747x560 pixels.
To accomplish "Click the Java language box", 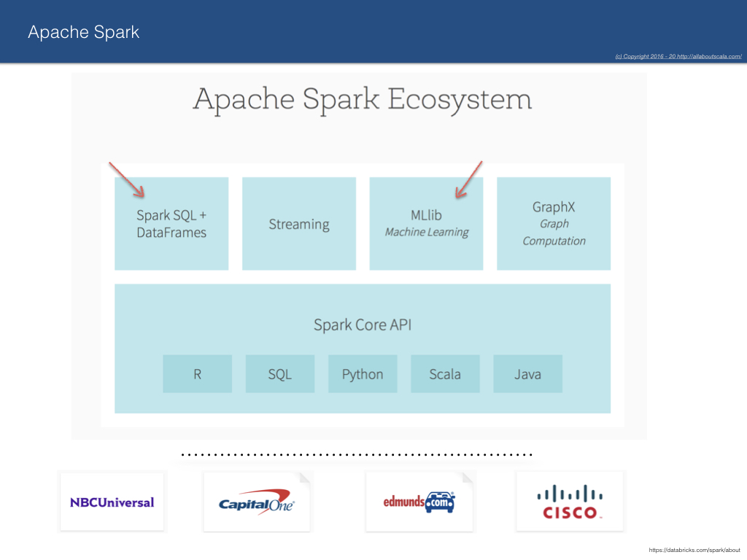I will pos(528,374).
